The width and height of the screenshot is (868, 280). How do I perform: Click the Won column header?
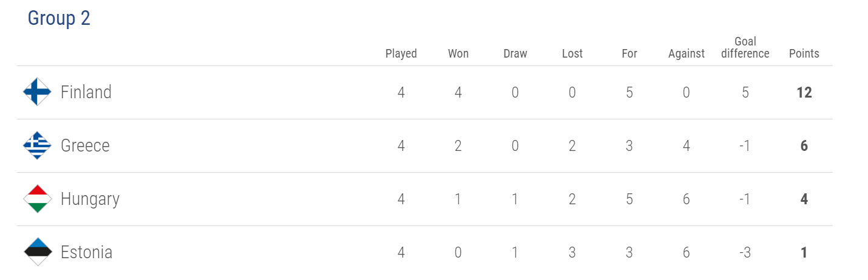pyautogui.click(x=458, y=53)
